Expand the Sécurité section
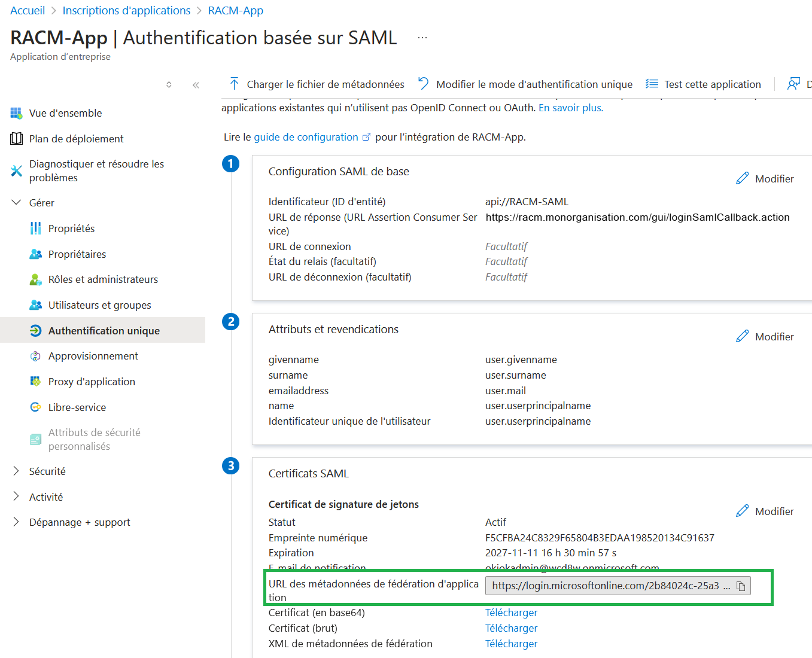 (x=16, y=471)
